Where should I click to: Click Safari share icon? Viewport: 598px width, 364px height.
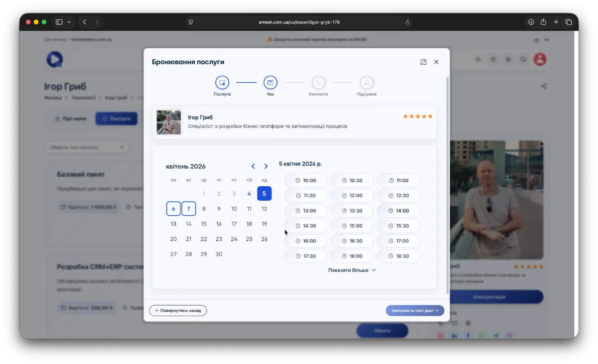(543, 22)
